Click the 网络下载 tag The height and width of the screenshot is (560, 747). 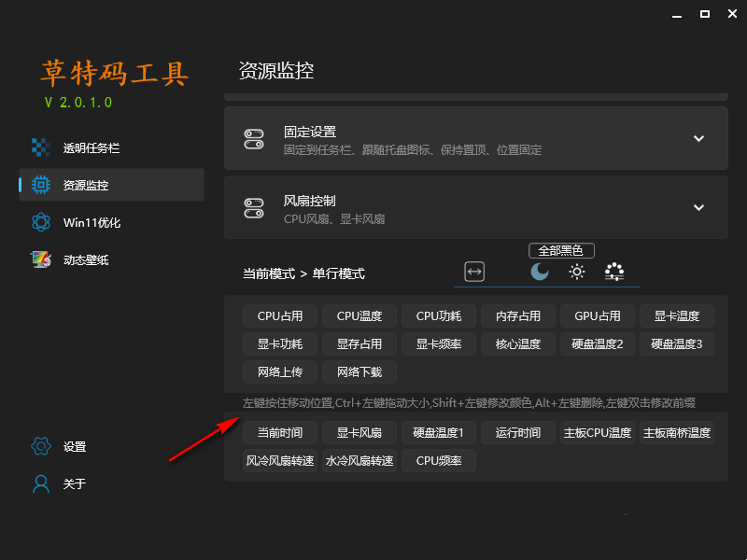[x=359, y=371]
